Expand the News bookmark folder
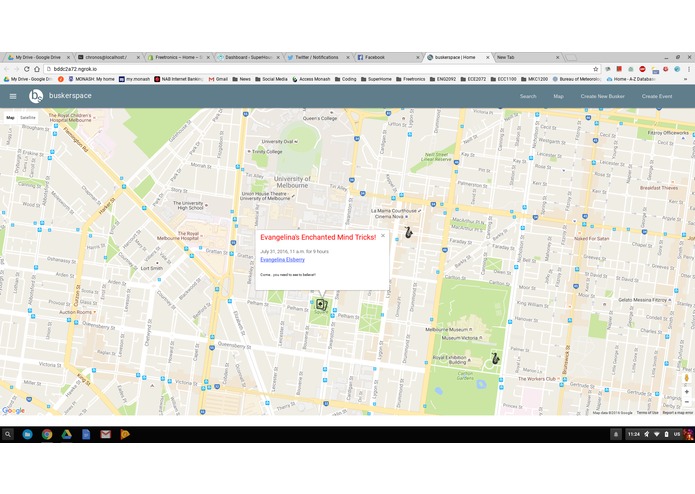The image size is (695, 494). [x=242, y=79]
